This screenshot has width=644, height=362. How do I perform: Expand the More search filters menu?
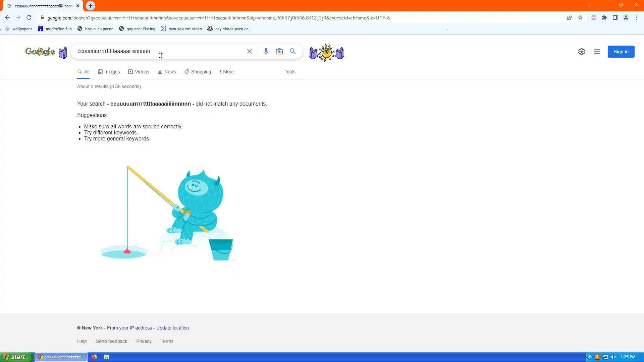click(226, 72)
